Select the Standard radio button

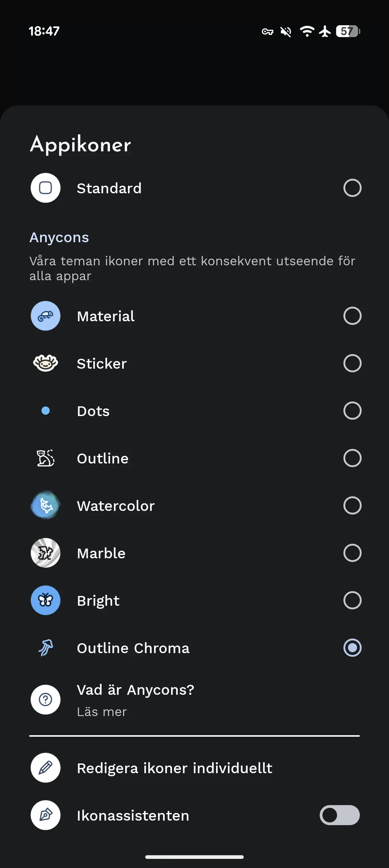tap(352, 188)
